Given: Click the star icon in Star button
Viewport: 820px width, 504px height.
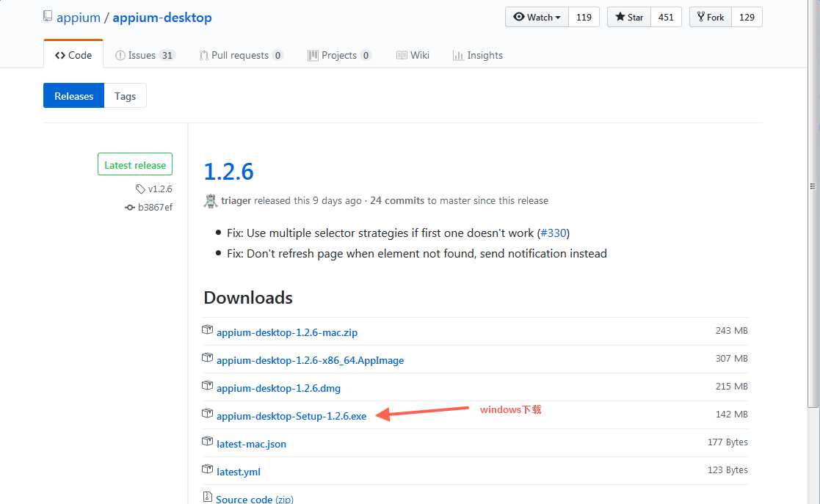Looking at the screenshot, I should [620, 17].
